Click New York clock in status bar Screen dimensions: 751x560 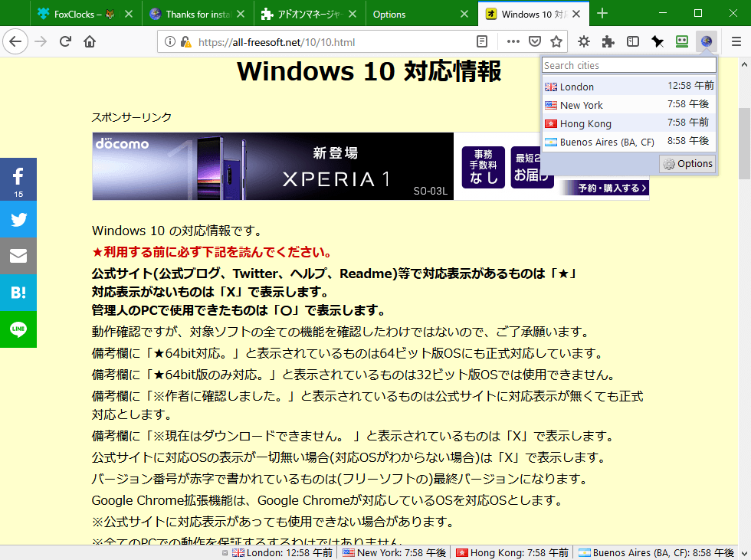[394, 553]
